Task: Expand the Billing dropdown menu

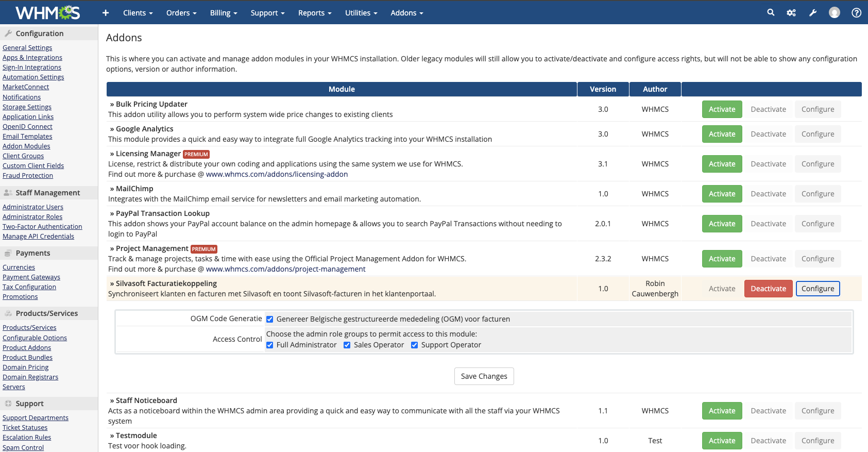Action: pos(223,13)
